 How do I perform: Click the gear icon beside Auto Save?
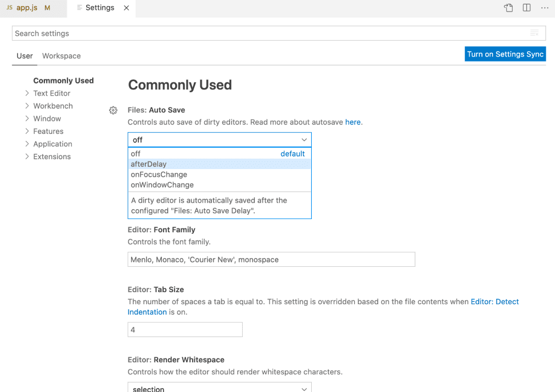(x=113, y=110)
